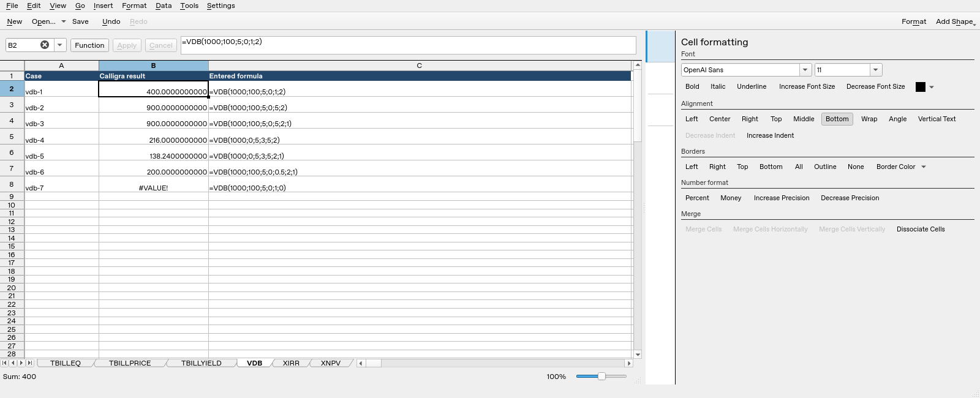Select cell labeled vdb-4
This screenshot has width=980, height=398.
61,137
